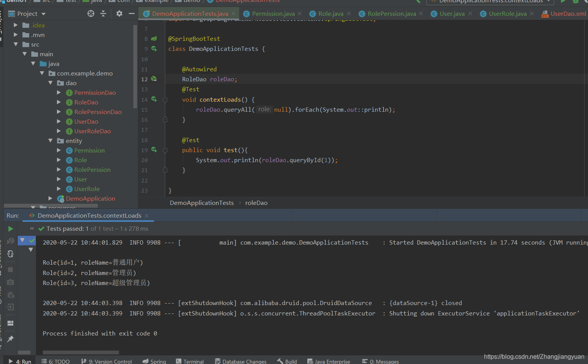Collapse the passed test result tree node
The image size is (588, 364).
coord(22,240)
